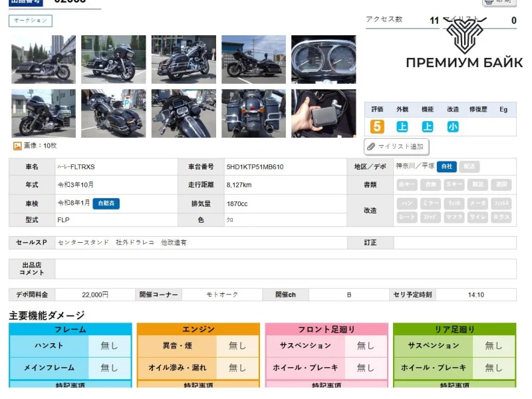
Task: Open first side-view motorcycle thumbnail
Action: tap(43, 59)
